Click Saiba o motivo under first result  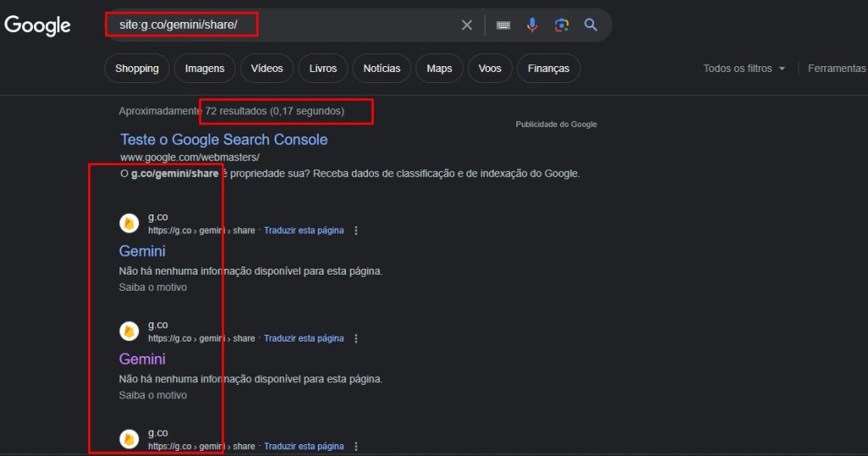(x=153, y=287)
